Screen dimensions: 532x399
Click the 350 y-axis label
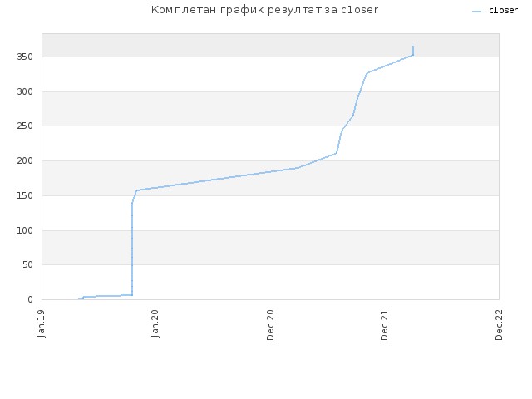25,57
